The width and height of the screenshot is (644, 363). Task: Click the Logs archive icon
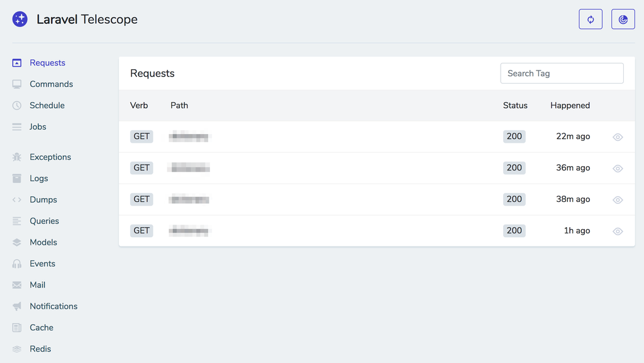click(17, 178)
